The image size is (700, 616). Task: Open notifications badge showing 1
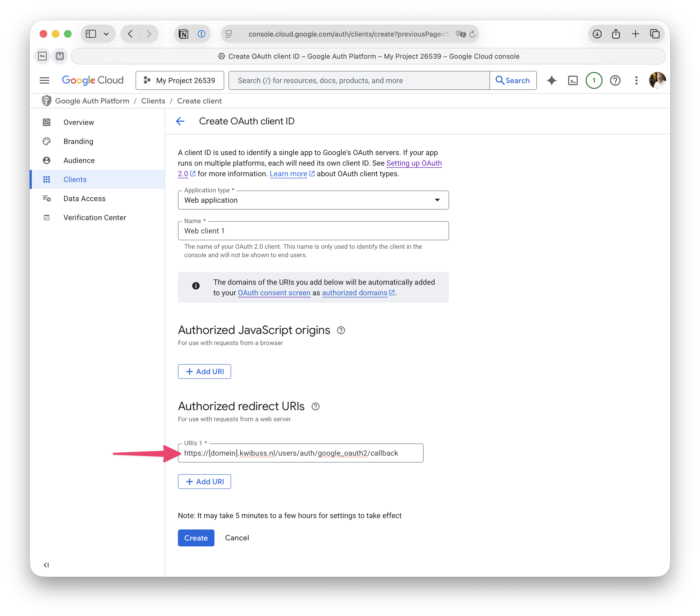[594, 80]
